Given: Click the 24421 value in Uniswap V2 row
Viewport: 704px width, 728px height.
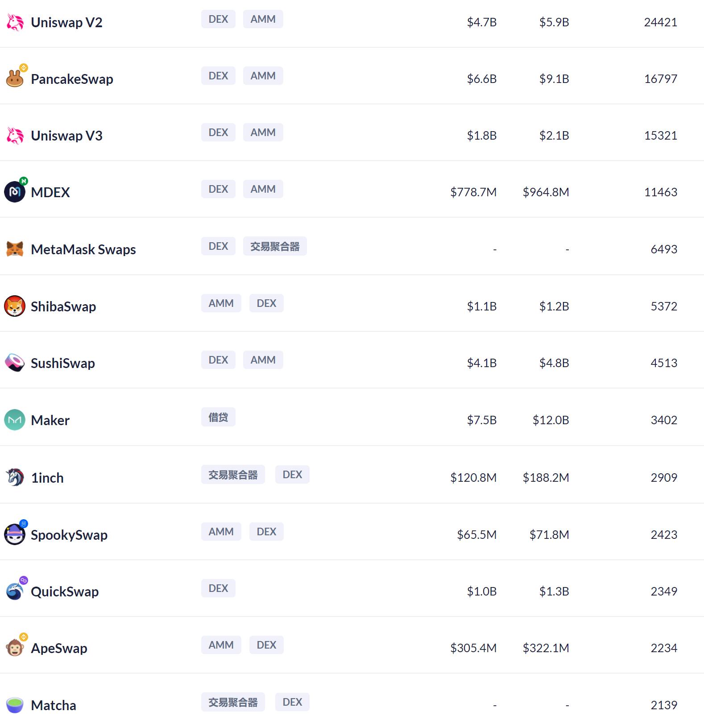Looking at the screenshot, I should click(660, 22).
